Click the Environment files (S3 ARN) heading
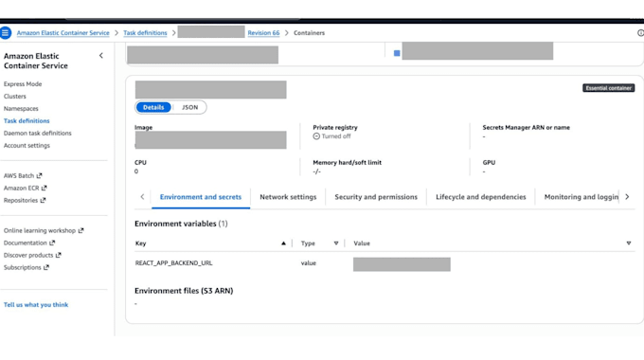The width and height of the screenshot is (644, 360). 184,291
